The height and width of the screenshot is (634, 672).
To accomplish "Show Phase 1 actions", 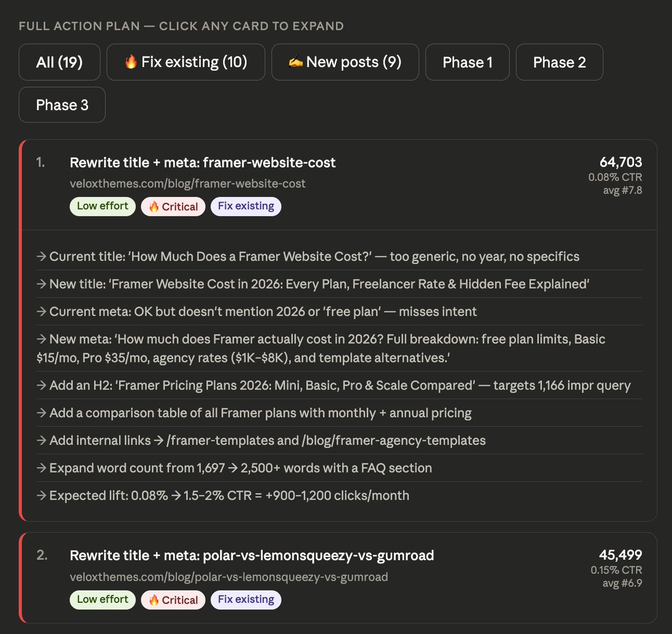I will click(x=468, y=62).
